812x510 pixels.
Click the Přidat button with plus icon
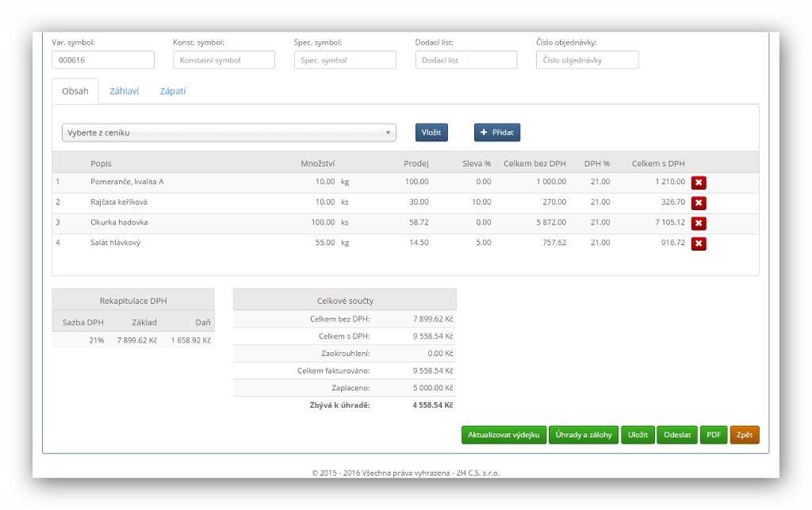[x=497, y=132]
